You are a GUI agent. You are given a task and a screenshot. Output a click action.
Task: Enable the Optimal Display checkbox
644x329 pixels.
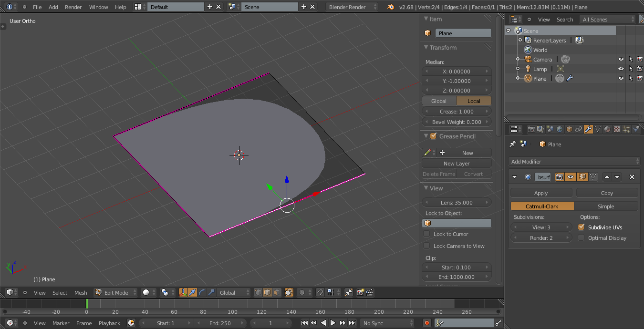tap(581, 237)
